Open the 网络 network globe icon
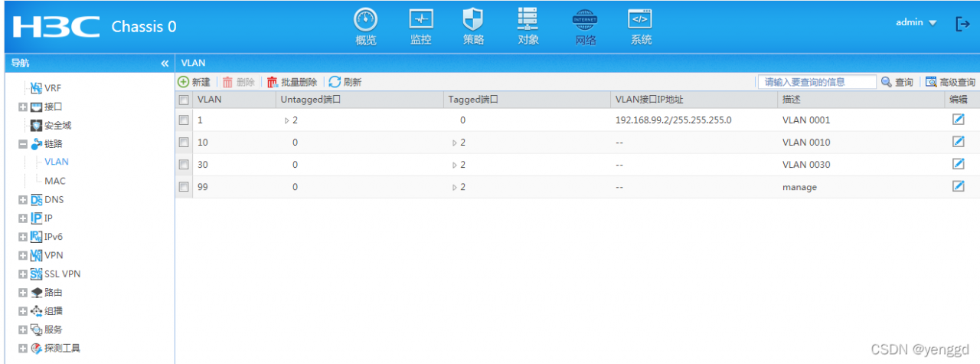 click(x=586, y=19)
